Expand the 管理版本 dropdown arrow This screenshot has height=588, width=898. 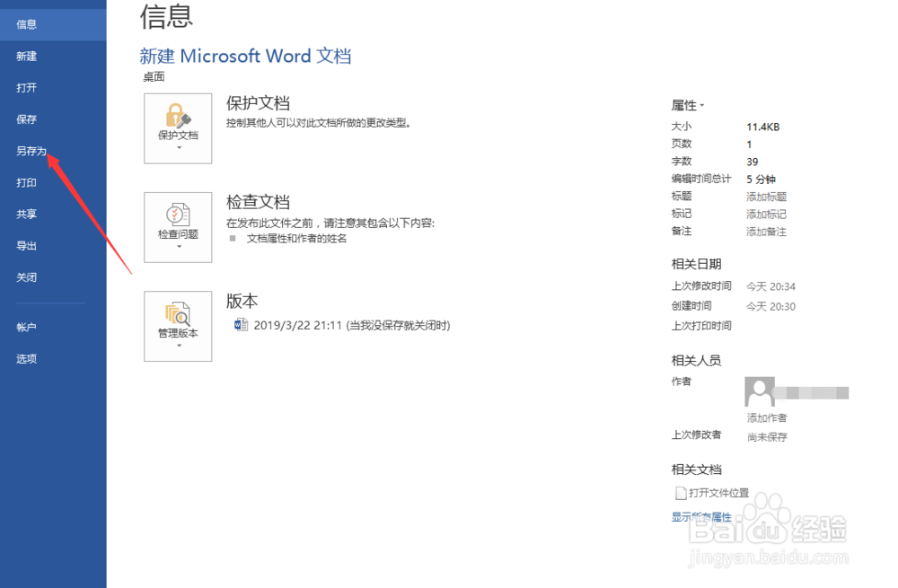pyautogui.click(x=179, y=346)
